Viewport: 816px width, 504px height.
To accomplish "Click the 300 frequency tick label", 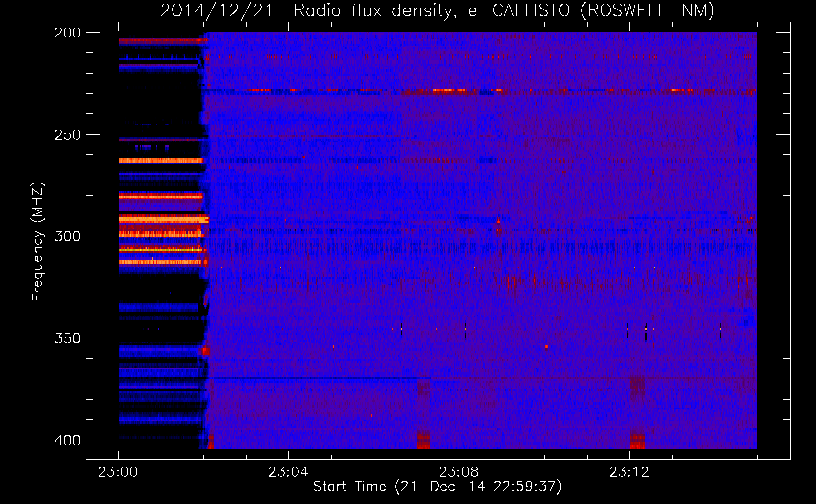I will [68, 236].
